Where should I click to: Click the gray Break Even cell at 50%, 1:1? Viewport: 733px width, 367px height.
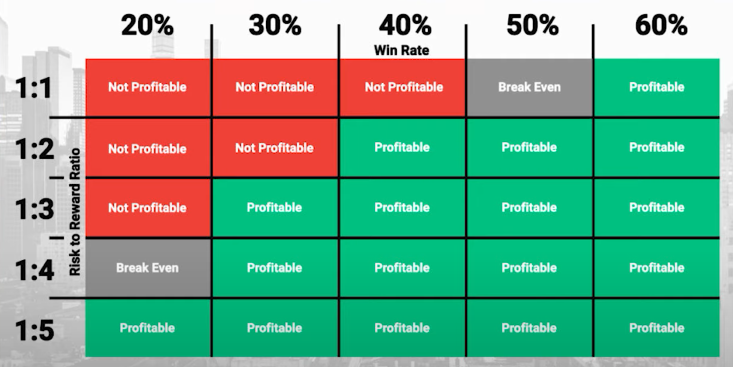click(x=529, y=87)
